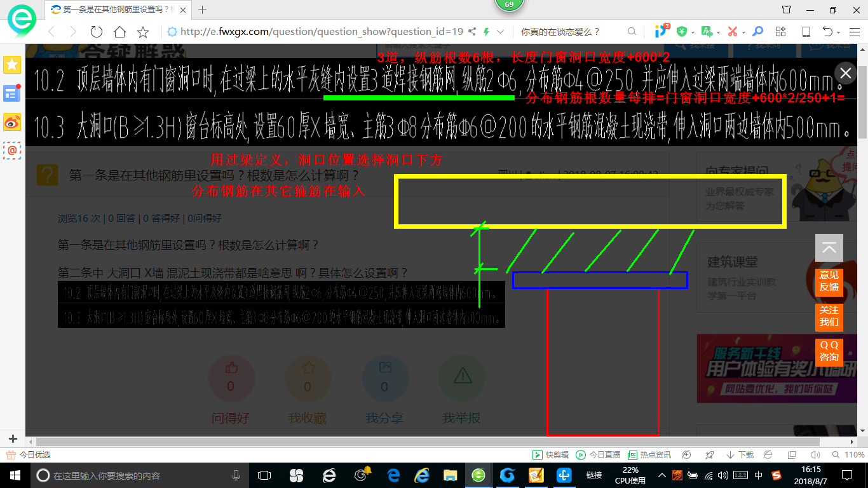Click the 建筑课堂 heading
This screenshot has height=488, width=868.
733,262
